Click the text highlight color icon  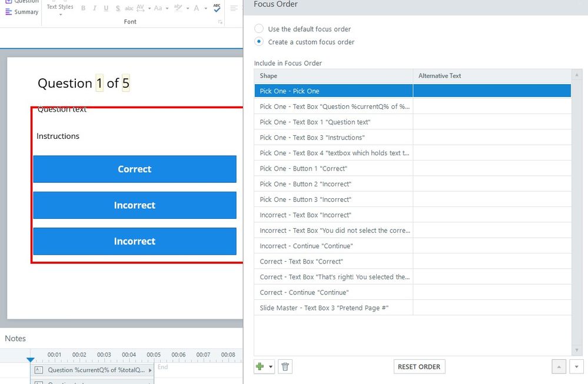(x=178, y=8)
